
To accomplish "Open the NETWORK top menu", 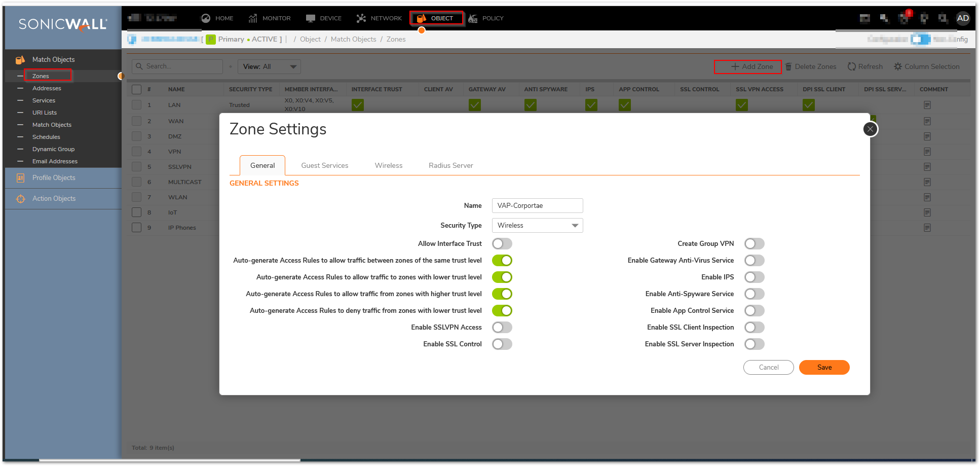I will coord(379,18).
